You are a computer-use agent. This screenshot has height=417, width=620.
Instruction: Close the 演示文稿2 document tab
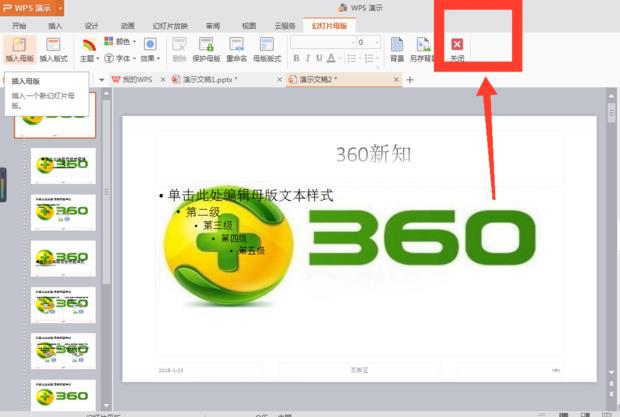click(x=396, y=80)
